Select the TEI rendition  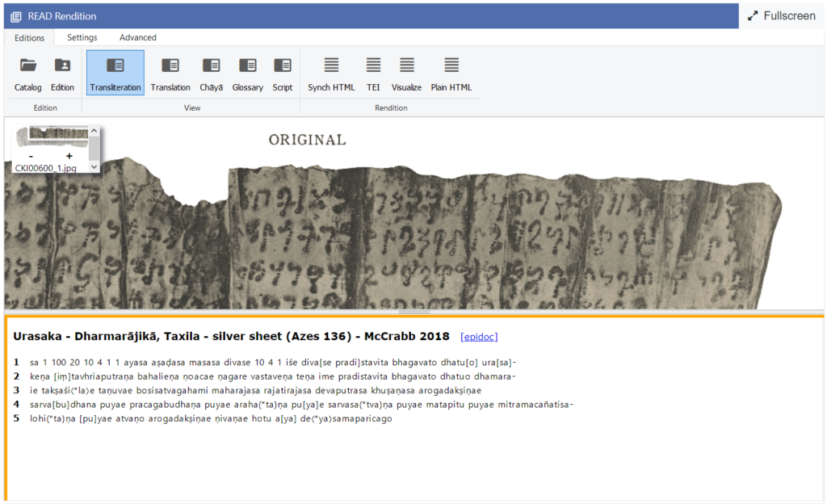(373, 73)
